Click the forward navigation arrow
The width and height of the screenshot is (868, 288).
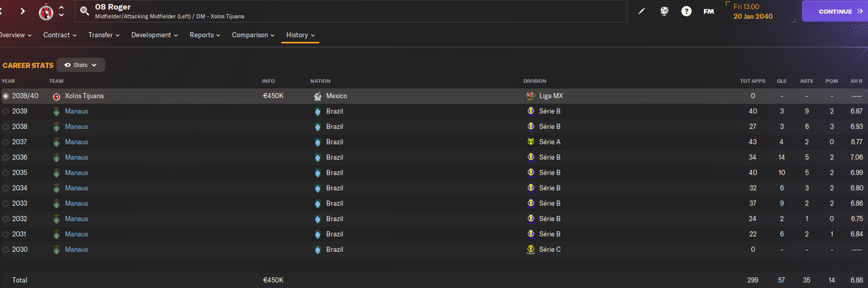pyautogui.click(x=22, y=12)
